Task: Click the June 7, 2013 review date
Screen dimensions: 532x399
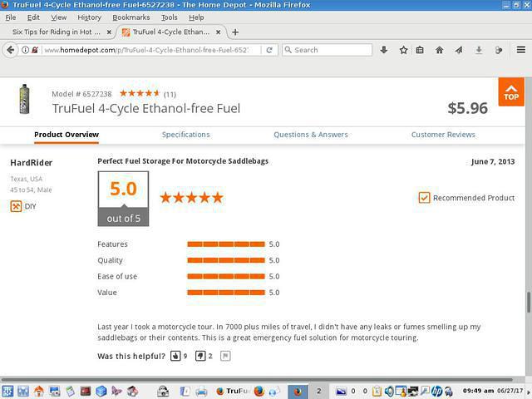Action: coord(493,161)
